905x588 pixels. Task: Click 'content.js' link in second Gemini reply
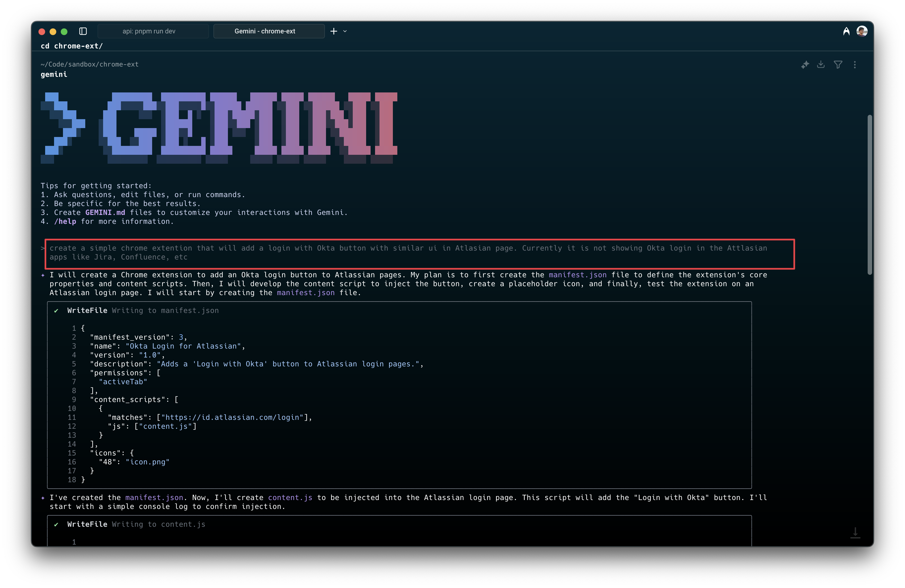(x=290, y=498)
